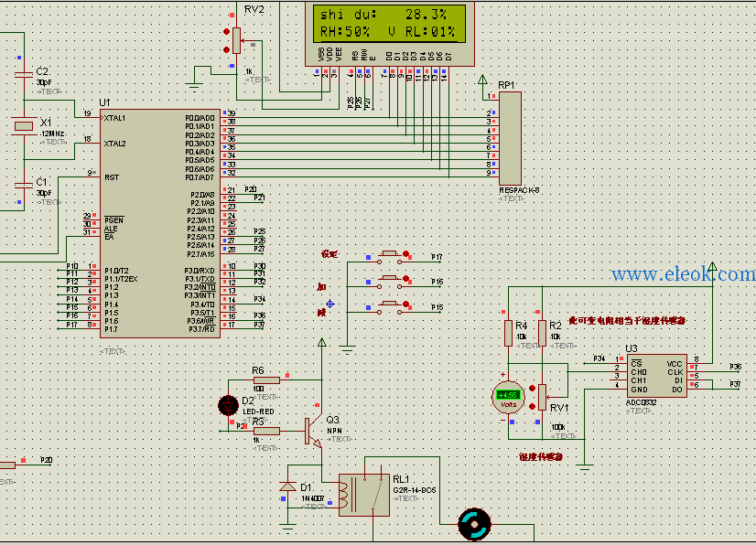
Task: Increase RV1 using upper red dot
Action: (x=533, y=388)
